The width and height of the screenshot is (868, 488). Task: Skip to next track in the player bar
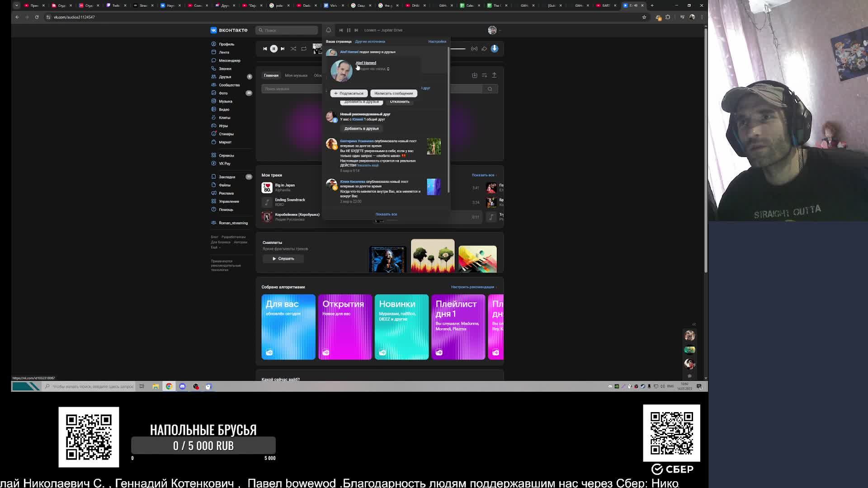pos(283,49)
